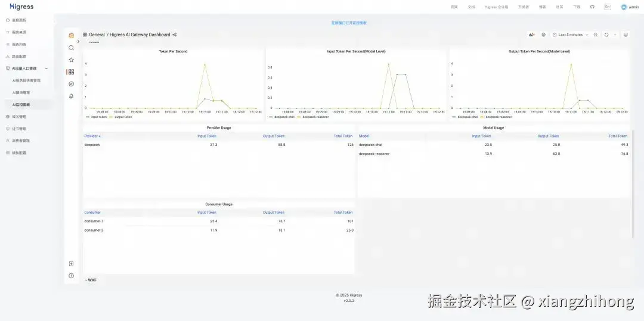The height and width of the screenshot is (321, 644).
Task: Click Higress AI Gateway Dashboard title
Action: click(140, 35)
